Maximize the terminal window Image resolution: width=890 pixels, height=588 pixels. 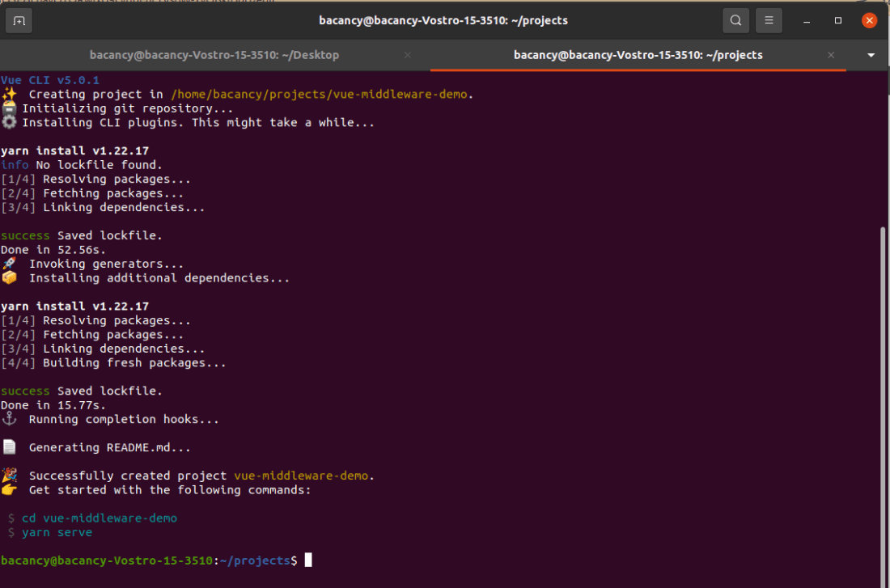[x=837, y=20]
